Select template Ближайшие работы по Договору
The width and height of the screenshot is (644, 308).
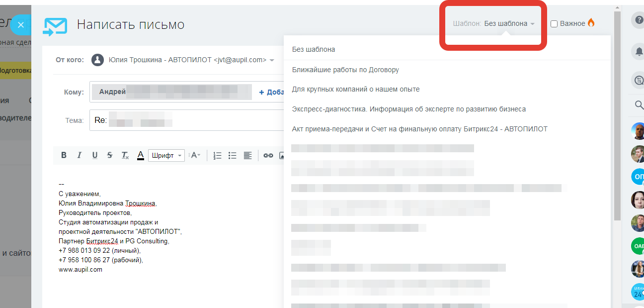[x=345, y=70]
